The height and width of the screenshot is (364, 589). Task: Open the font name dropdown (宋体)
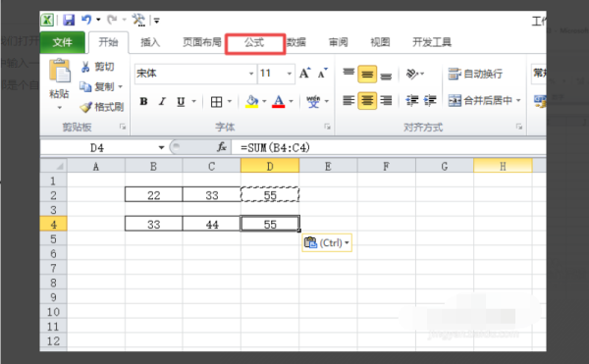[251, 74]
